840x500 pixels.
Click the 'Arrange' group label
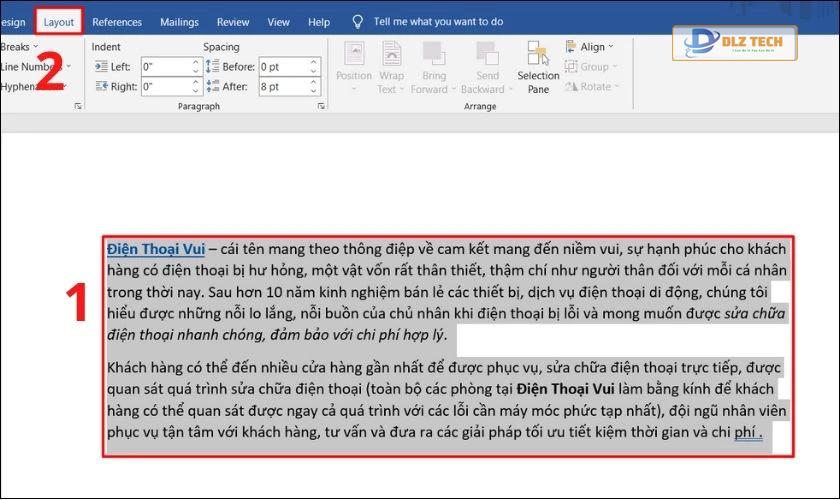[480, 106]
